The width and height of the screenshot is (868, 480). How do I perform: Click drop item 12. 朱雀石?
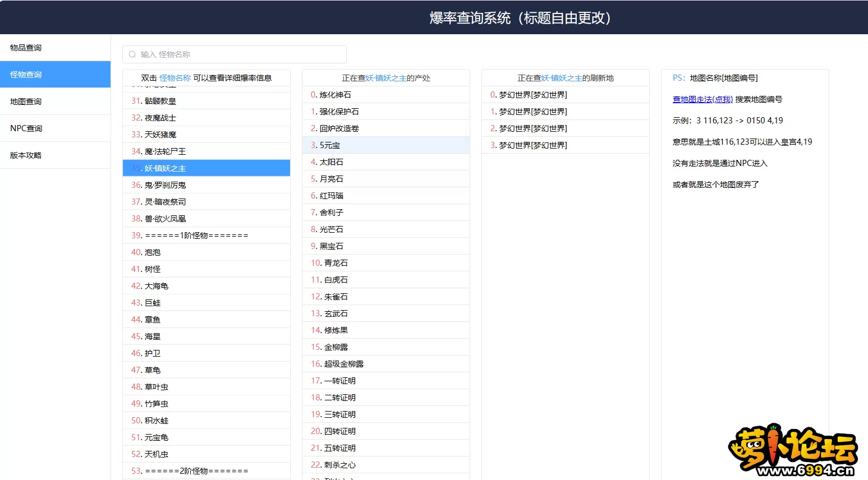[x=386, y=297]
